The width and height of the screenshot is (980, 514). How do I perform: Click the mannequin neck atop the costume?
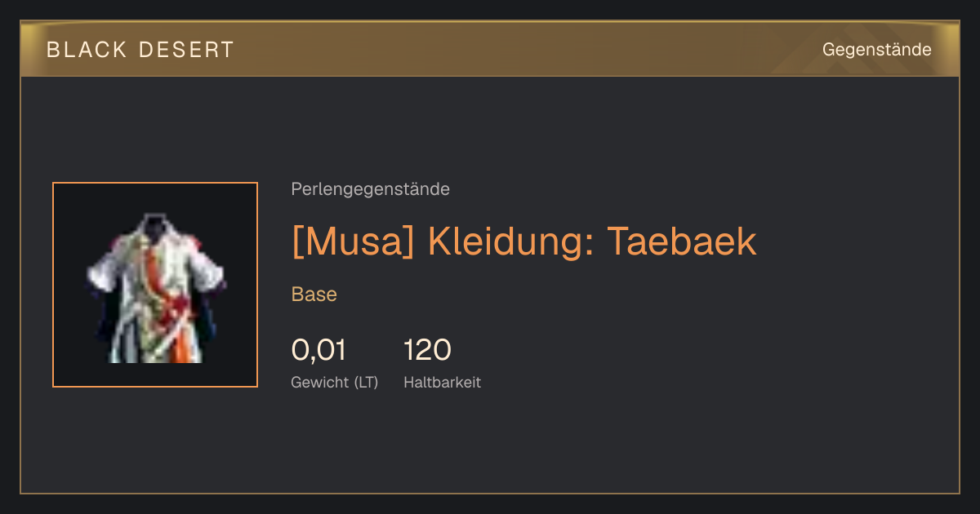click(155, 223)
